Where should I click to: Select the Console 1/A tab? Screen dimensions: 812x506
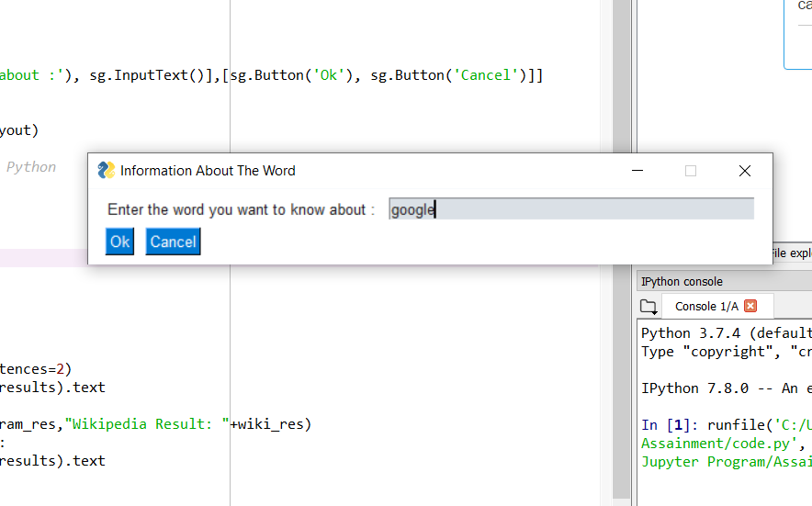click(706, 306)
